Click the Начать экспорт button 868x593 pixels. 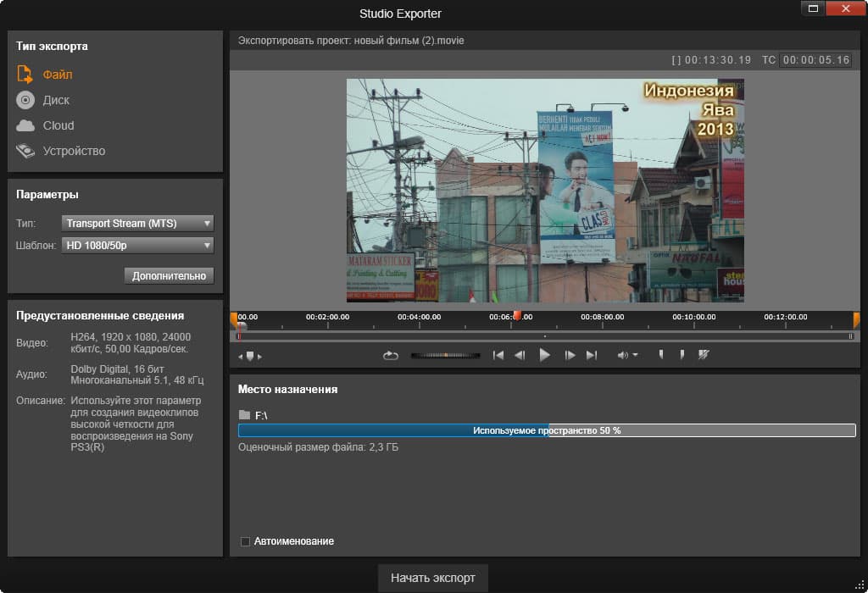(x=432, y=578)
